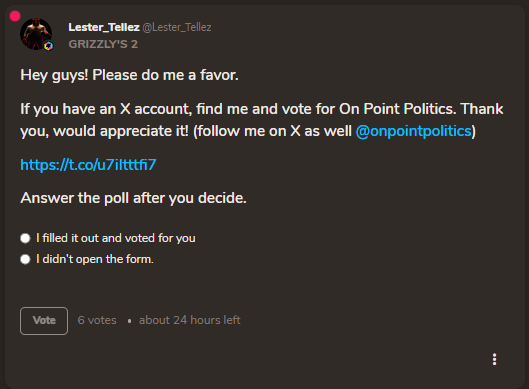Click the '6 votes' count
The width and height of the screenshot is (529, 389).
pos(97,320)
